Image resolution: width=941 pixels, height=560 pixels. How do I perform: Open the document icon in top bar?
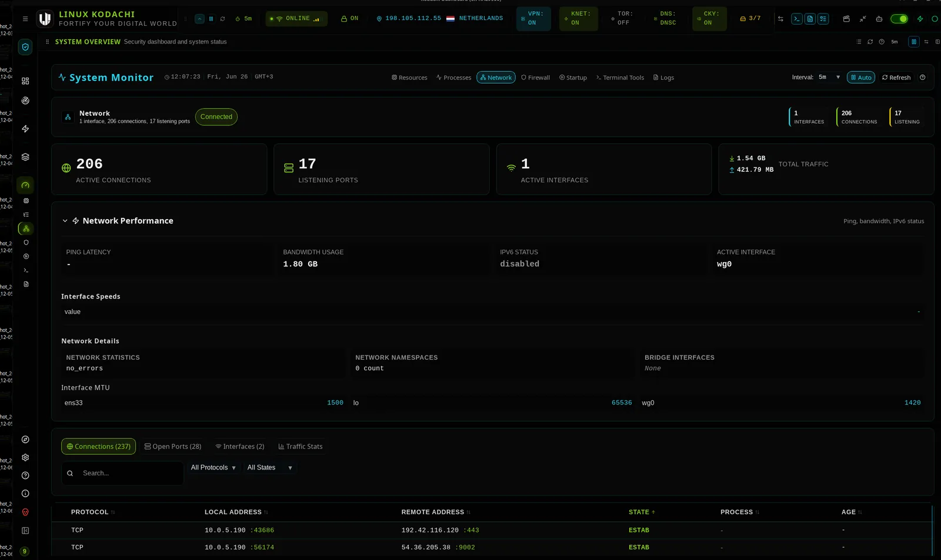(810, 19)
